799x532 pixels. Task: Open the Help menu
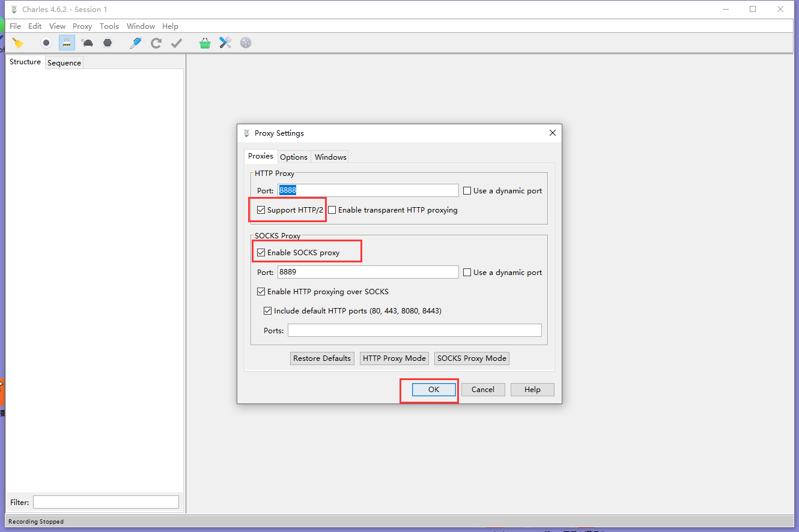170,26
